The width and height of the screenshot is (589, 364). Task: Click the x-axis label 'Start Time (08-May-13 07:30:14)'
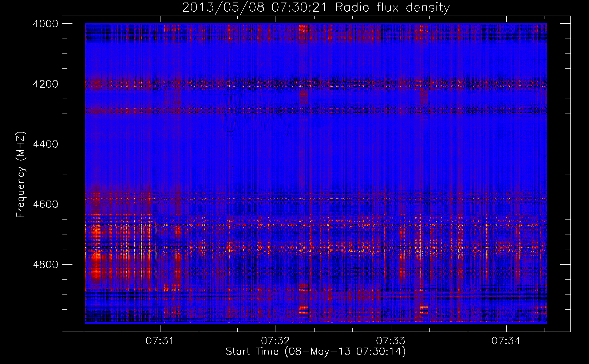[316, 352]
